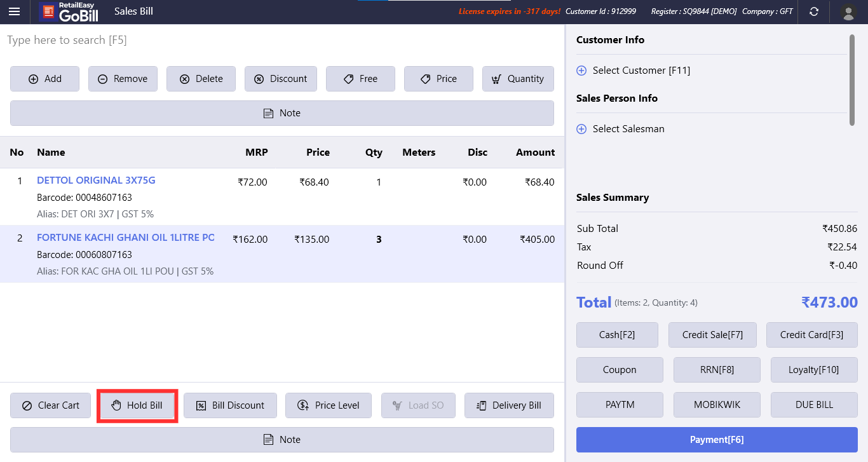
Task: Click Select Customer [F11] link
Action: [641, 71]
